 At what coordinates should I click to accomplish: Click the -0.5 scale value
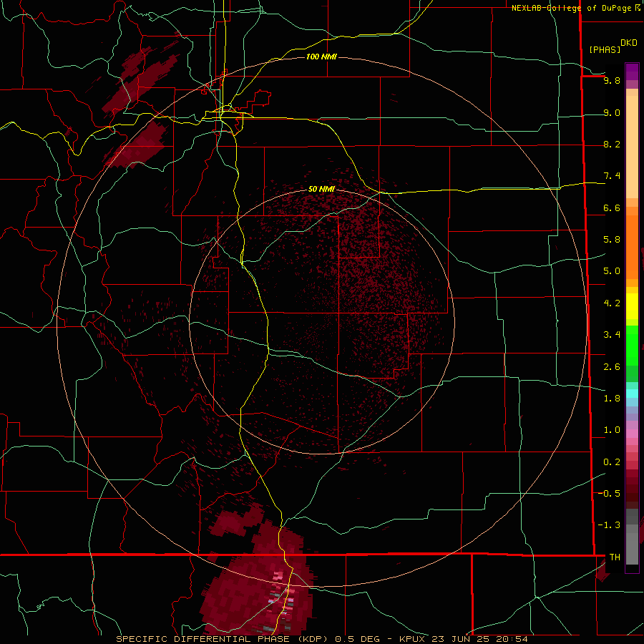click(x=610, y=494)
